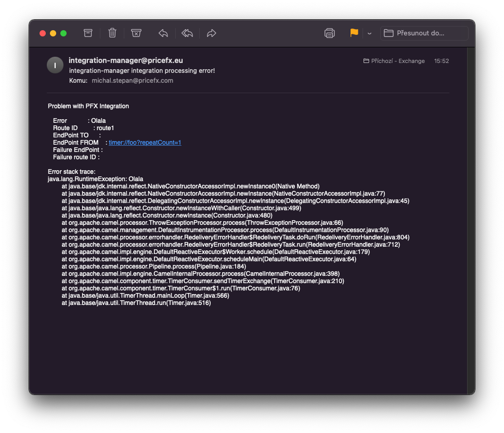The width and height of the screenshot is (504, 433).
Task: Forward this error email
Action: [211, 33]
